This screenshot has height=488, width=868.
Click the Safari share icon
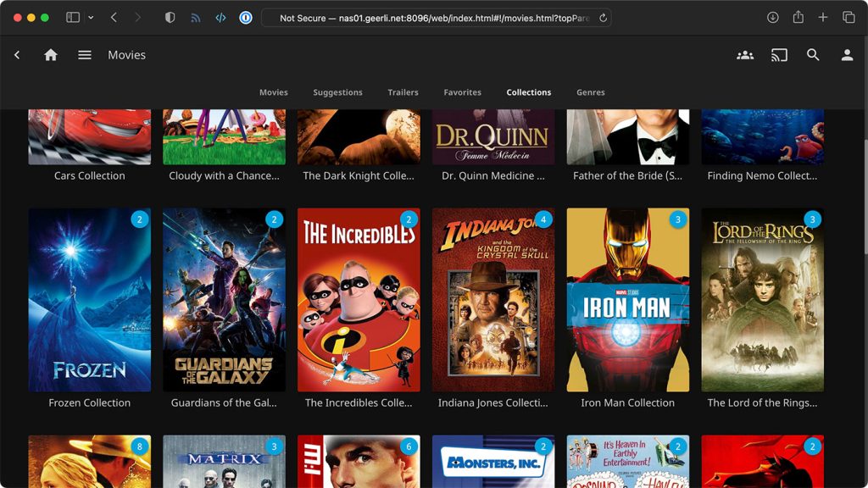(x=798, y=18)
